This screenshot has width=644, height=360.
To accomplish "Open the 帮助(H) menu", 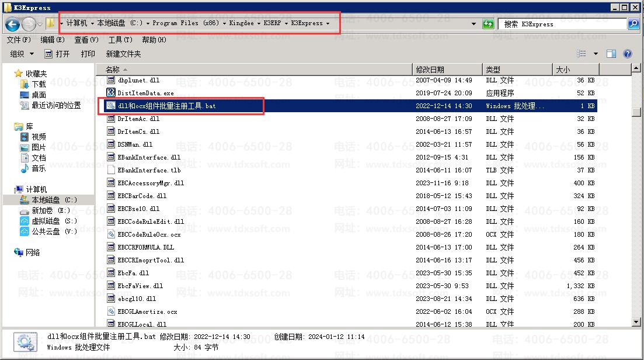I will [154, 40].
